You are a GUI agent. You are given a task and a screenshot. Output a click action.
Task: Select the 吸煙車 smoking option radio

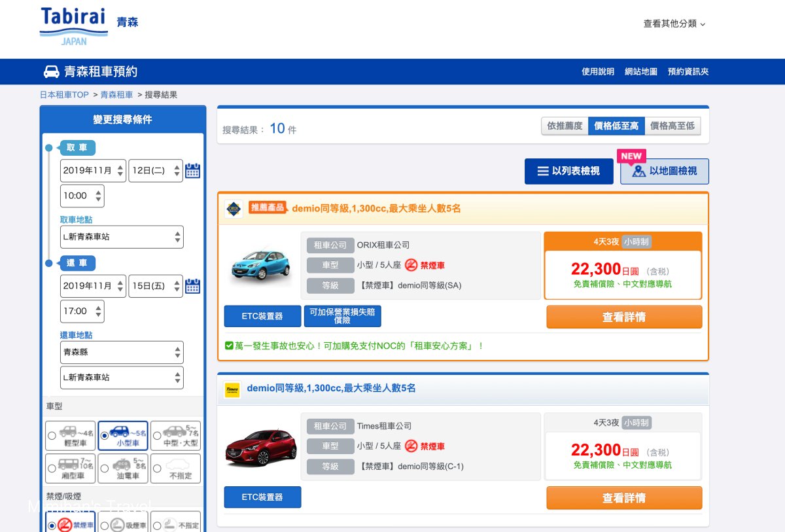click(x=104, y=525)
